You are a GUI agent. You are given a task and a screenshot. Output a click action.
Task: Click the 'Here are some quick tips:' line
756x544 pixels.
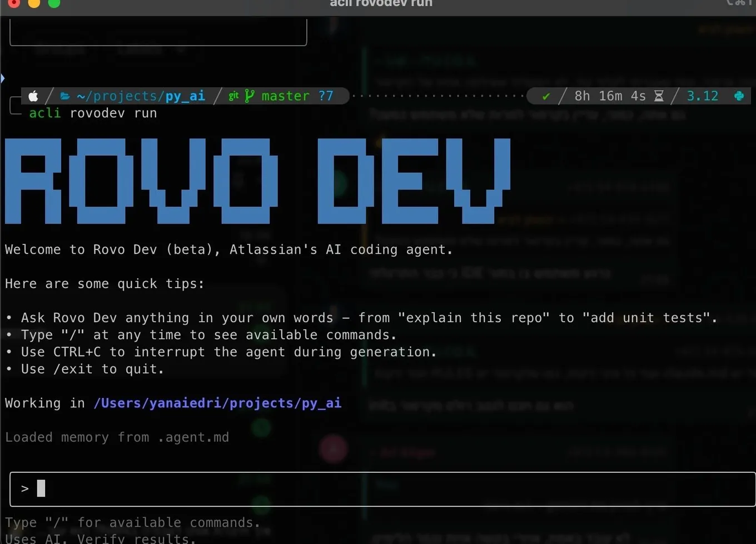tap(105, 284)
